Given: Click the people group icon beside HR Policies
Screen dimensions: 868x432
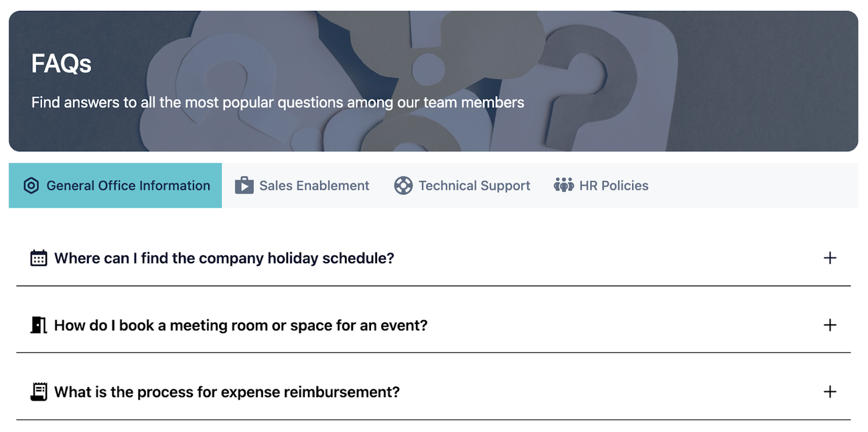Looking at the screenshot, I should click(563, 186).
